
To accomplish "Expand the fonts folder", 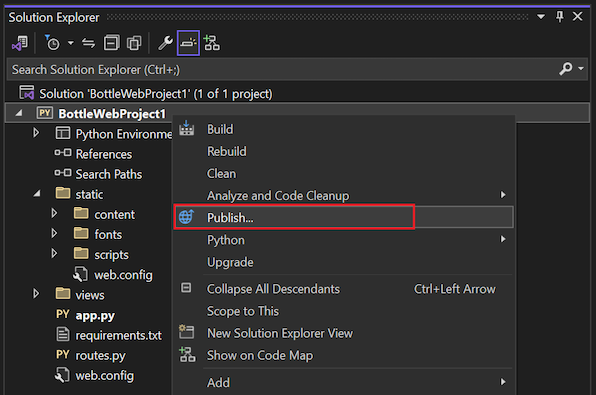I will (x=54, y=233).
